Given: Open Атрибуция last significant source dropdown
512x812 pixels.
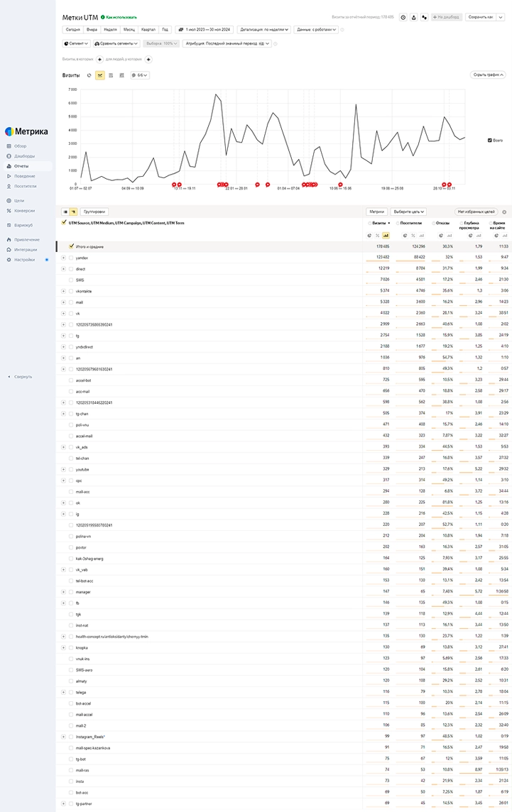Looking at the screenshot, I should 227,43.
